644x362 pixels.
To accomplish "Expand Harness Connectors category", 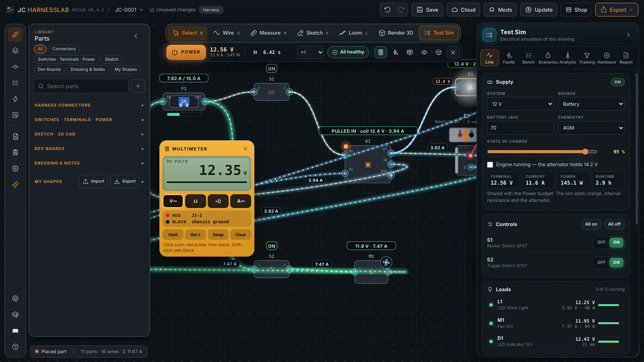I will (x=89, y=105).
